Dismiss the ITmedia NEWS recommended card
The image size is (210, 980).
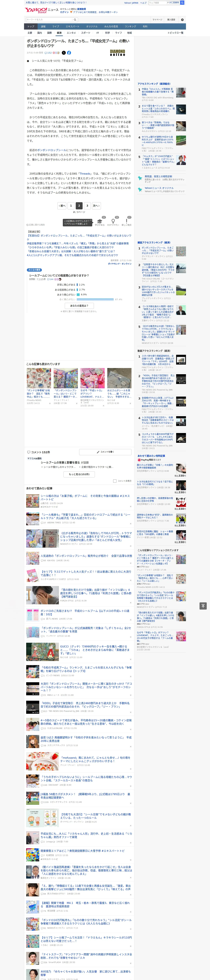click(50, 404)
